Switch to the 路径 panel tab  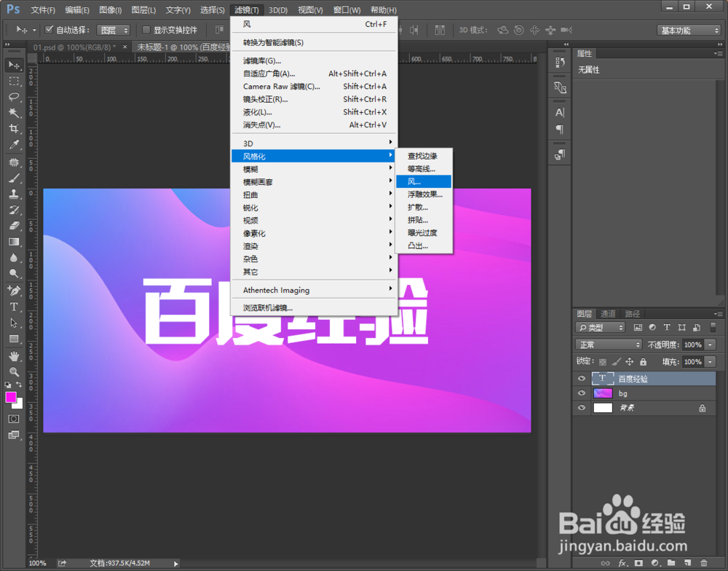[633, 314]
